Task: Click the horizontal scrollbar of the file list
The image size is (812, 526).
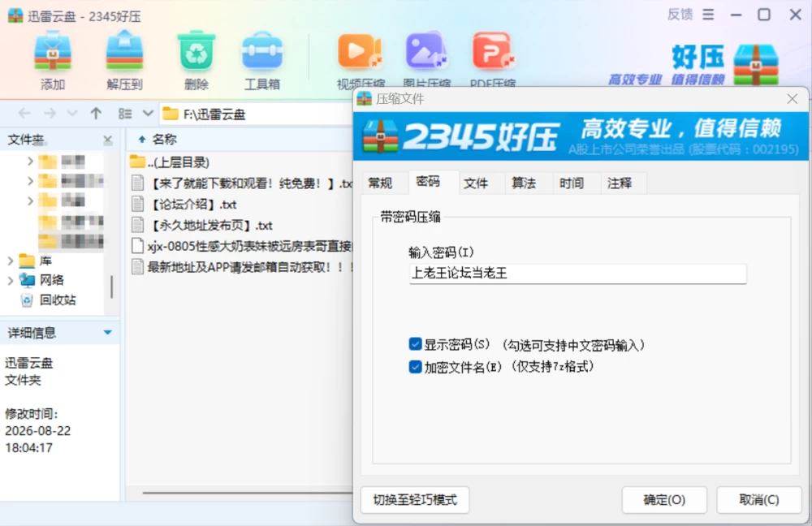Action: coord(248,493)
